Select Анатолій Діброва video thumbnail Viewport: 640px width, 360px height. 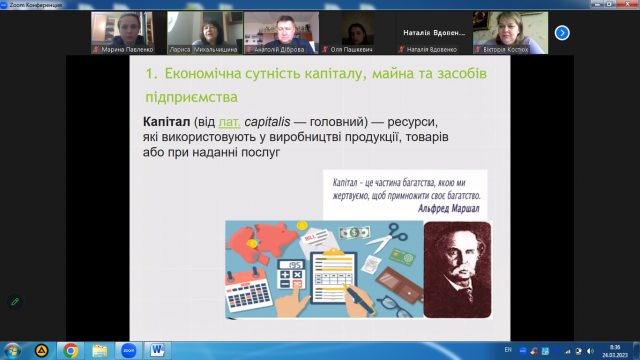pyautogui.click(x=281, y=33)
